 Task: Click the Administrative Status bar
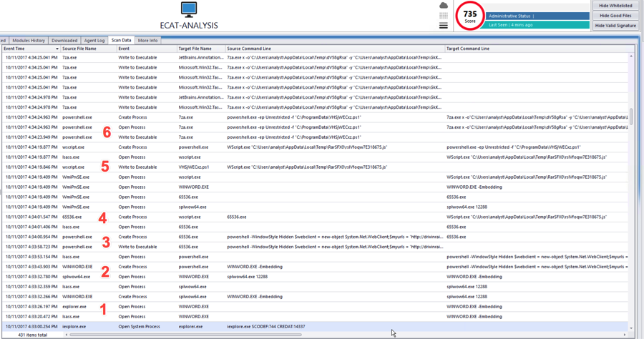537,16
